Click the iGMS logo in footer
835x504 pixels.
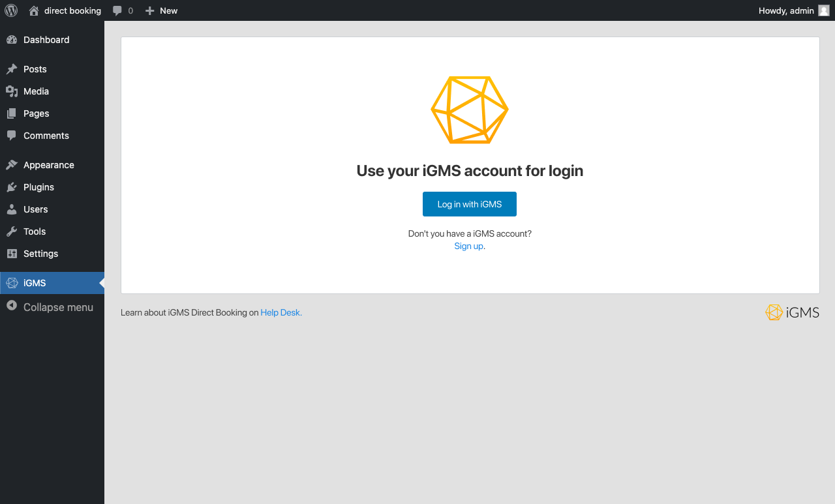click(792, 312)
